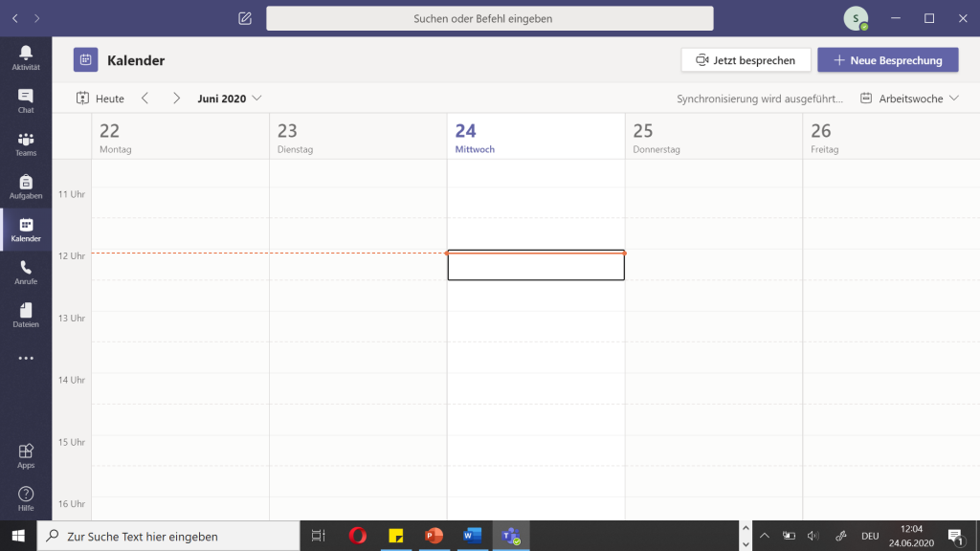980x551 pixels.
Task: Click the 14 Uhr slot on Donnerstag
Action: pos(714,388)
